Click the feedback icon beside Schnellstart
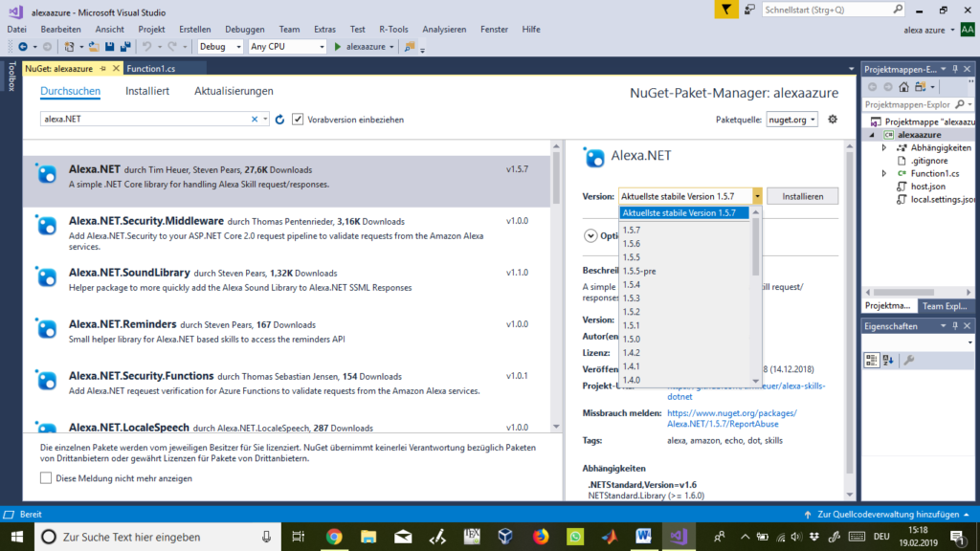This screenshot has width=980, height=551. (749, 10)
